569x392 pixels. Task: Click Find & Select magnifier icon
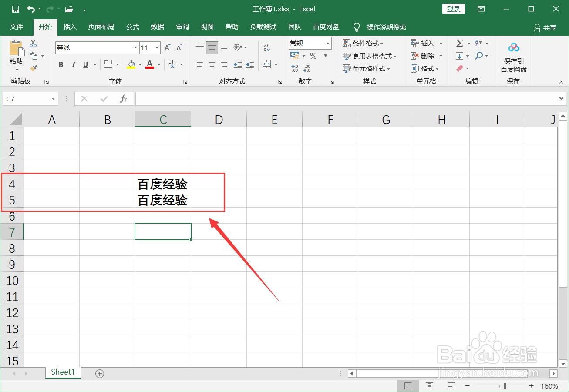[x=479, y=56]
